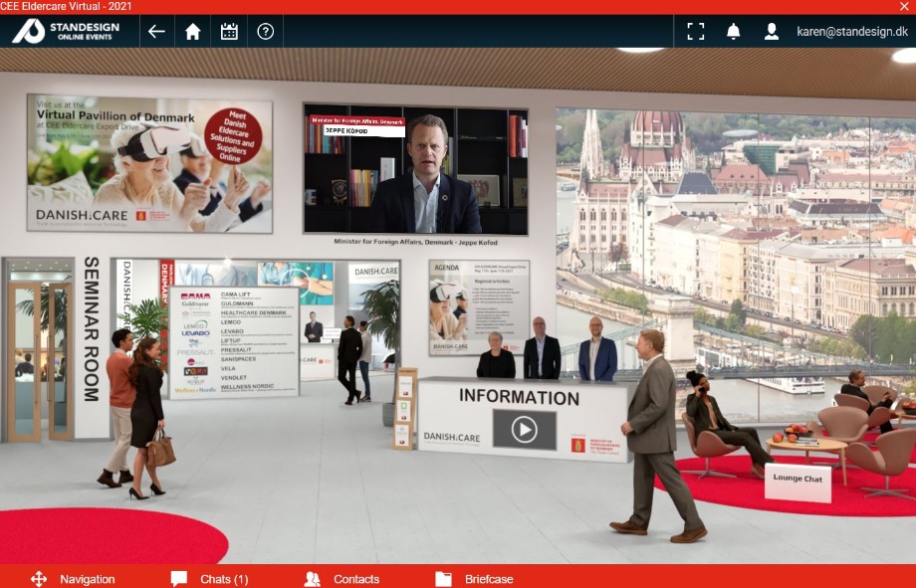Click the Meet Danish Eldercare Solutions red badge
Viewport: 916px width, 588px height.
(x=233, y=136)
